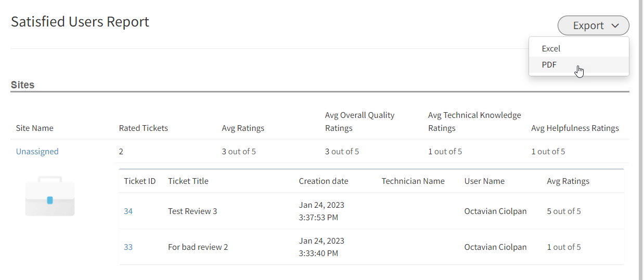Click the Technician Name column header
Viewport: 644px width, 280px height.
(x=413, y=181)
